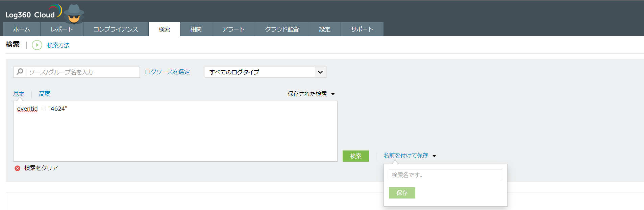This screenshot has height=210, width=644.
Task: Click the detective hat mascot icon
Action: click(74, 14)
